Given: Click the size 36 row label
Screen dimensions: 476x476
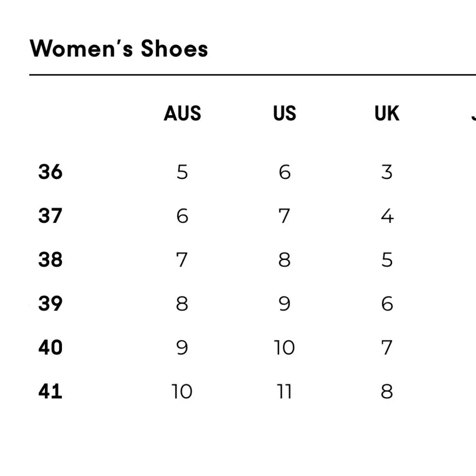Looking at the screenshot, I should click(x=50, y=172).
